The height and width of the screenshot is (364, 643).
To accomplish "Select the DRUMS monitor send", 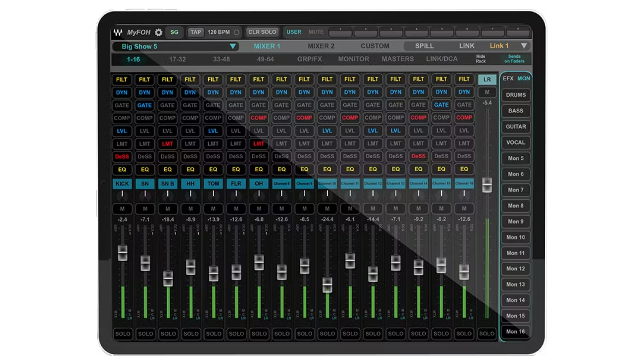I will tap(515, 95).
